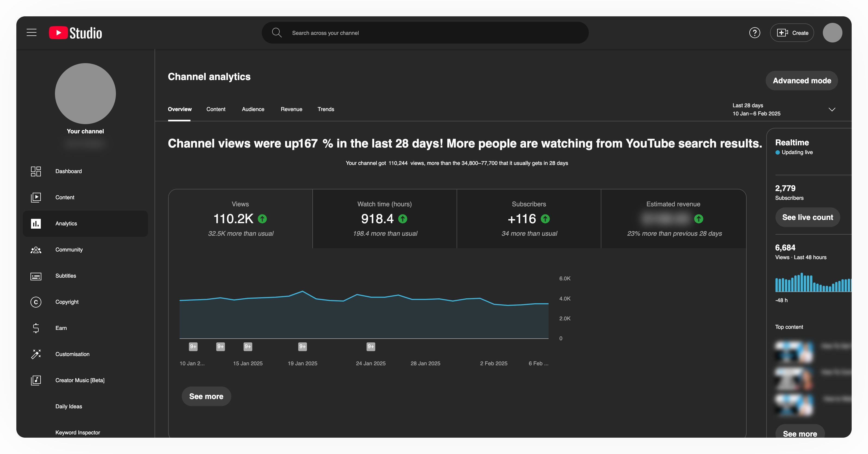Open Daily Ideas in the sidebar
The height and width of the screenshot is (454, 868).
pyautogui.click(x=85, y=406)
